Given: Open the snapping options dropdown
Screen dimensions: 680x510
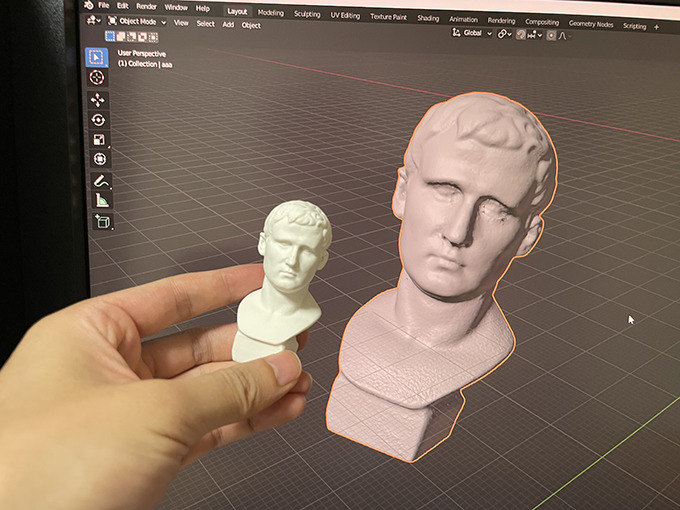Looking at the screenshot, I should point(535,36).
